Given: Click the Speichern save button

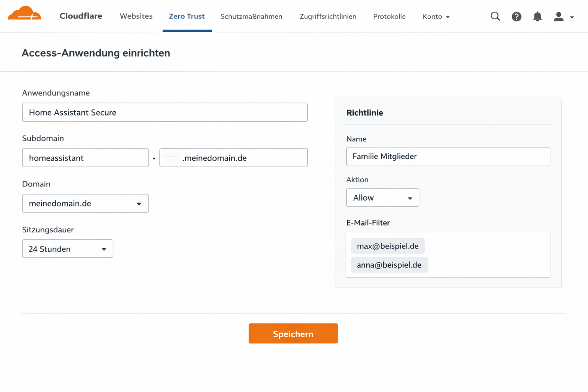Looking at the screenshot, I should point(293,333).
